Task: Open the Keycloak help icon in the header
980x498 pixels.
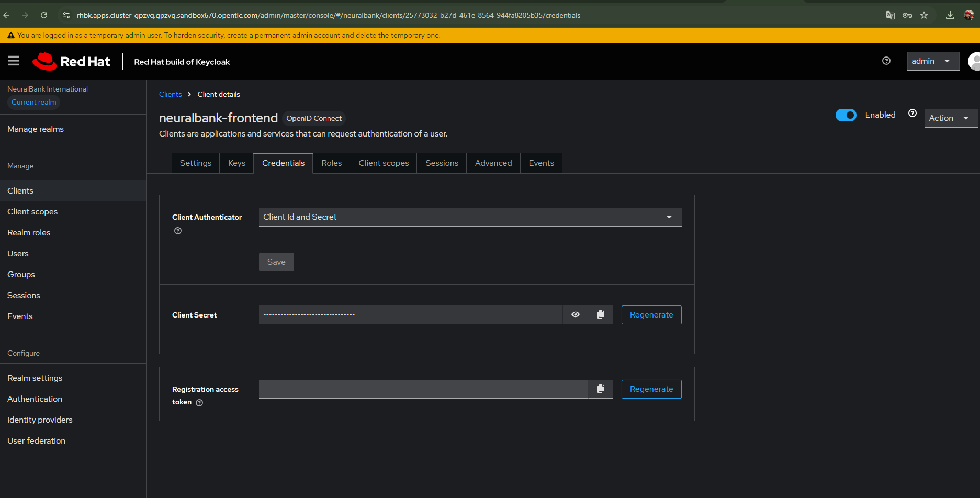Action: pos(886,61)
